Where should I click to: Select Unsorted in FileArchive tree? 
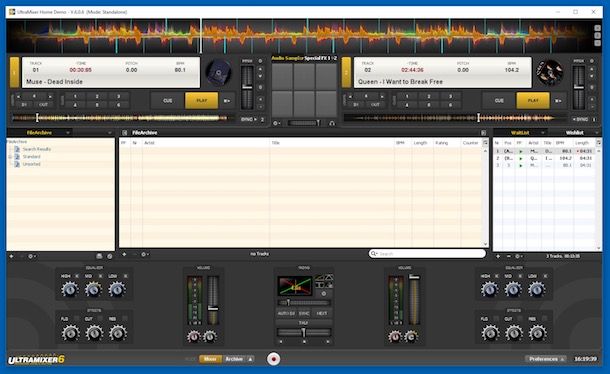31,164
